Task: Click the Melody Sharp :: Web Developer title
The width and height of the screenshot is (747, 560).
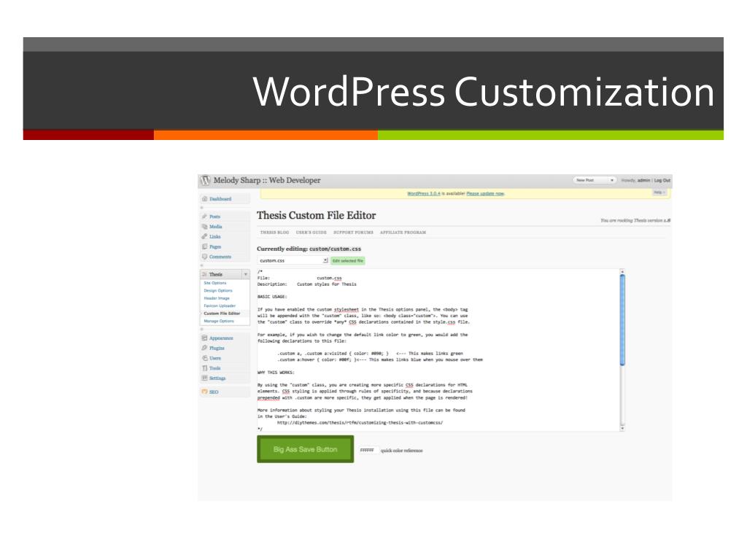Action: click(267, 181)
